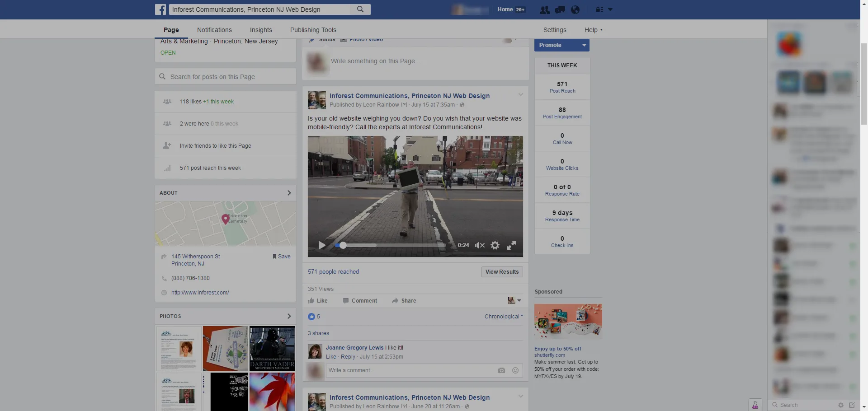Select the Page tab

[171, 30]
